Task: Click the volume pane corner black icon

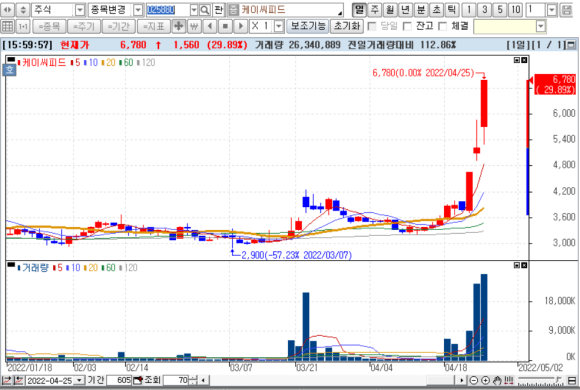Action: [11, 265]
